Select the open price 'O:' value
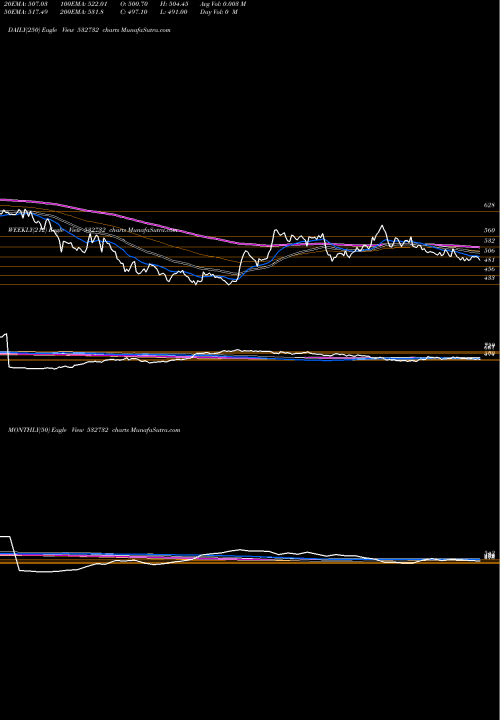Viewport: 500px width, 720px height. [x=134, y=4]
